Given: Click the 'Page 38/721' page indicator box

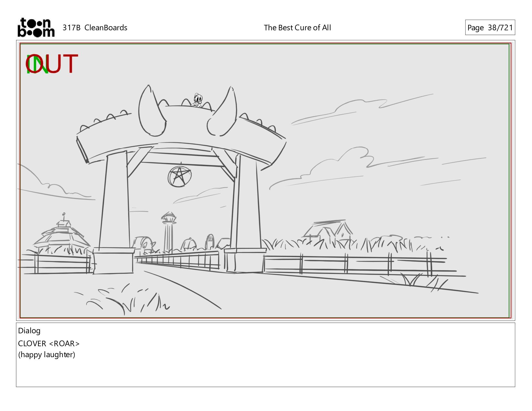Looking at the screenshot, I should tap(490, 27).
